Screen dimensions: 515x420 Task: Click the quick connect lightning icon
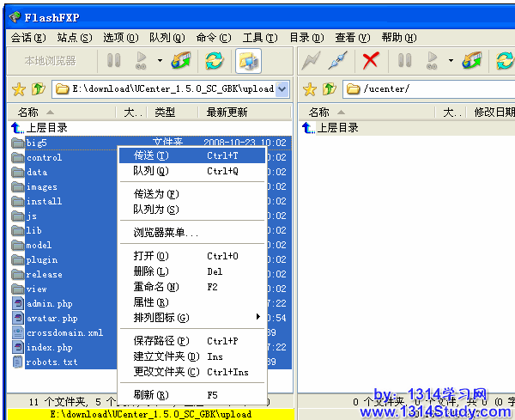point(311,61)
